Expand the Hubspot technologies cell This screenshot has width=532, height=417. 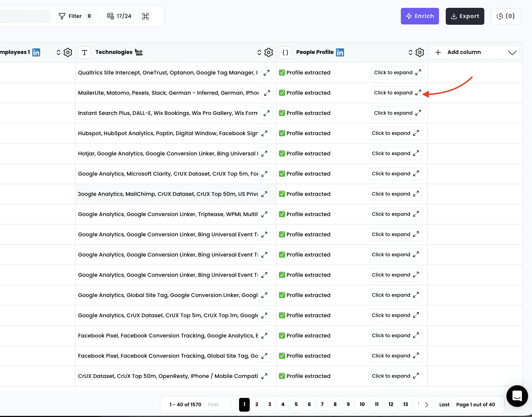pos(264,133)
